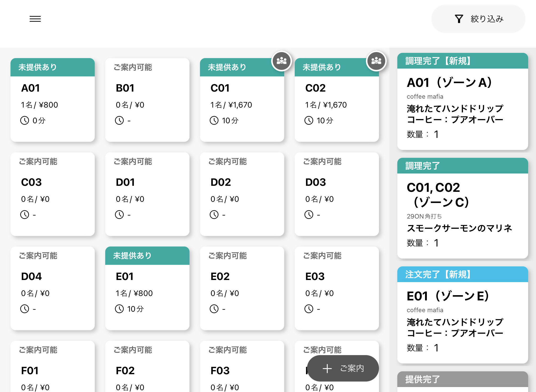
Task: Click the plus icon in ご案内 button
Action: click(x=327, y=368)
